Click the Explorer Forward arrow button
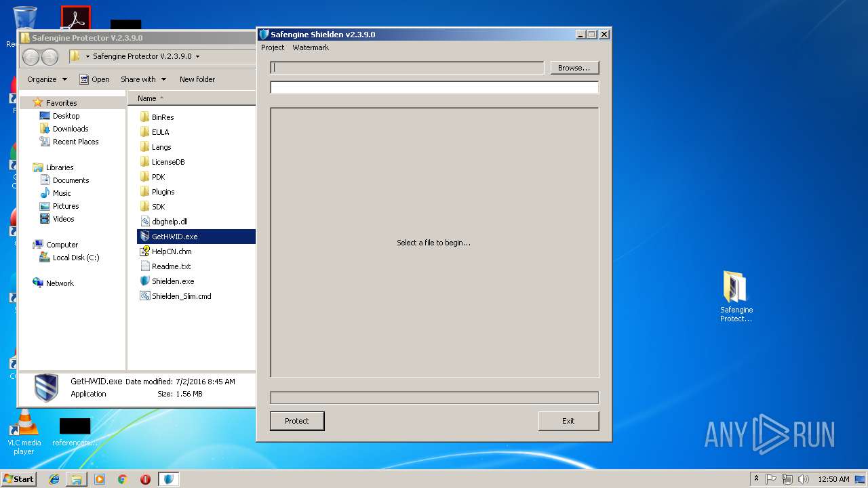The height and width of the screenshot is (488, 868). 50,57
